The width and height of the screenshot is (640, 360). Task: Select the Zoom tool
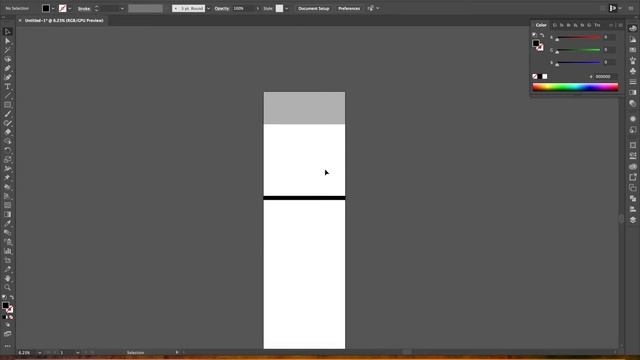pyautogui.click(x=7, y=287)
